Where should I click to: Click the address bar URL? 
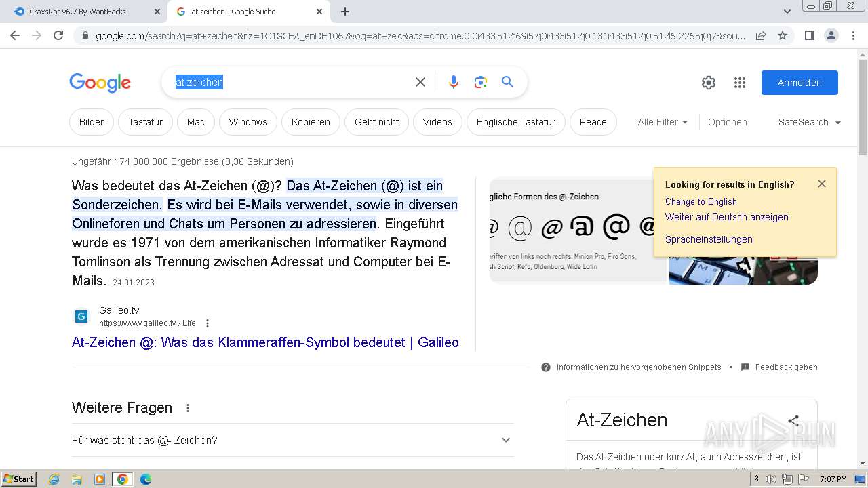420,35
